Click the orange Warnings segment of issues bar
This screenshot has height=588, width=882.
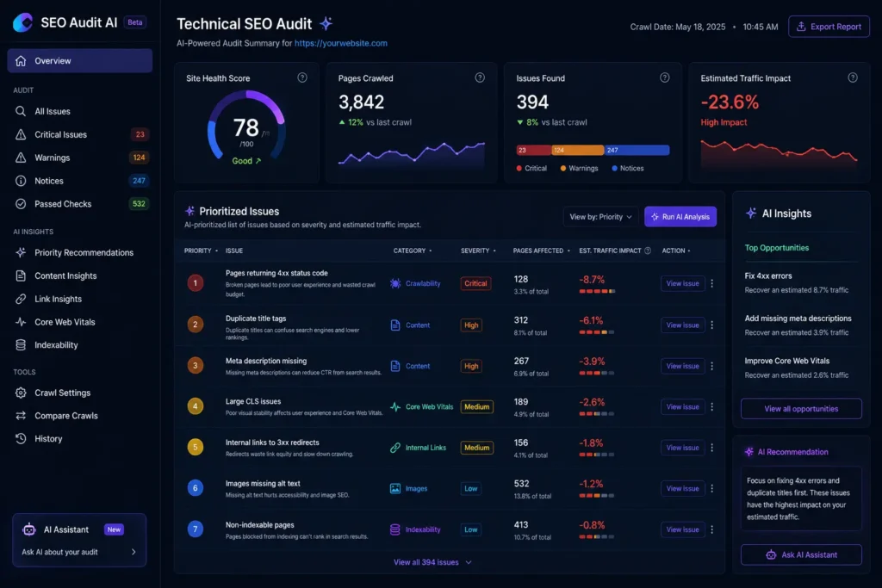[x=578, y=150]
